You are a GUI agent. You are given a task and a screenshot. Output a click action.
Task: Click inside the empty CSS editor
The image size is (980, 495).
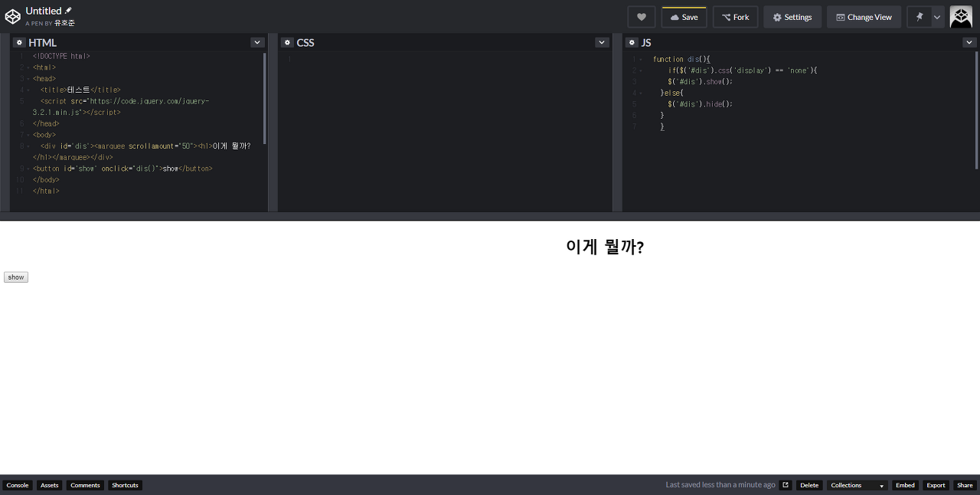(x=444, y=130)
